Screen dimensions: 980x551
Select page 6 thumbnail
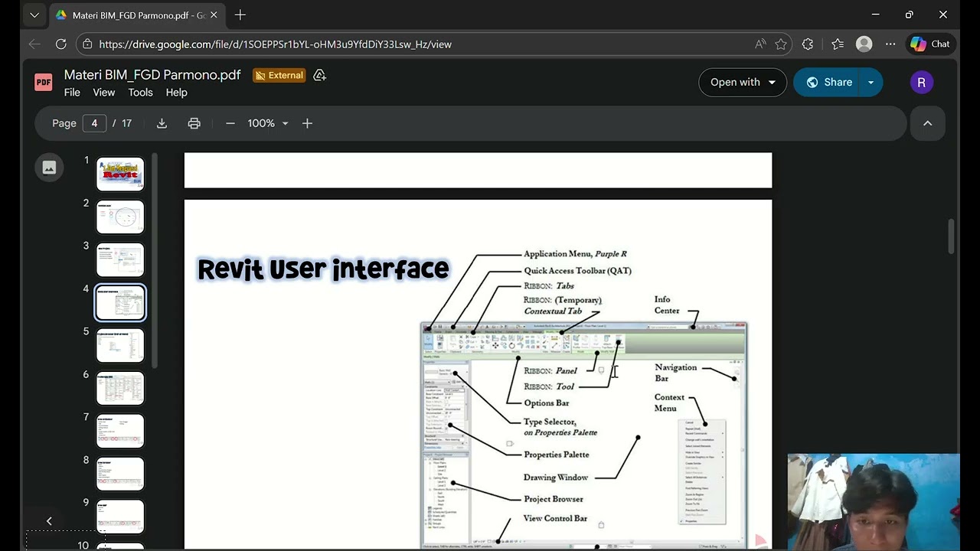pos(120,388)
